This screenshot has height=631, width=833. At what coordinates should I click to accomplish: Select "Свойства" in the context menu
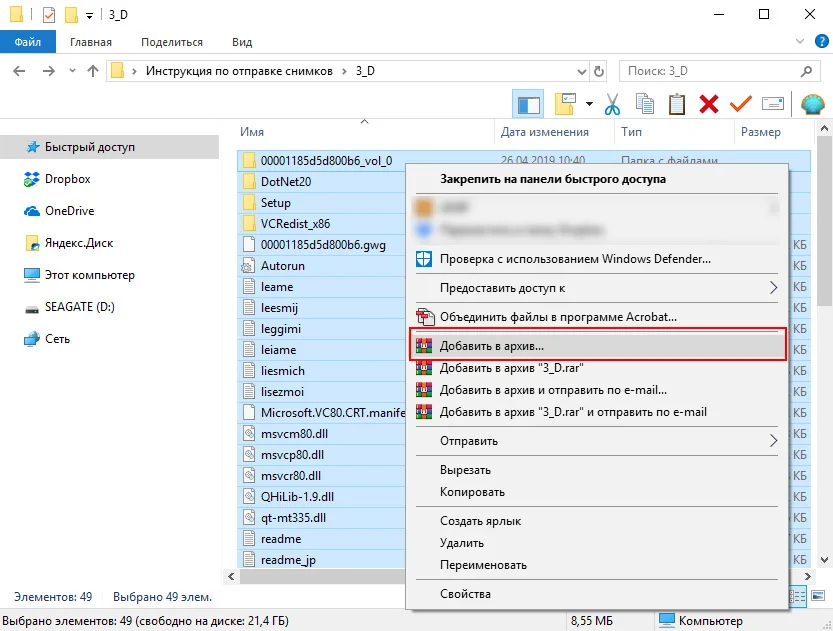click(466, 594)
